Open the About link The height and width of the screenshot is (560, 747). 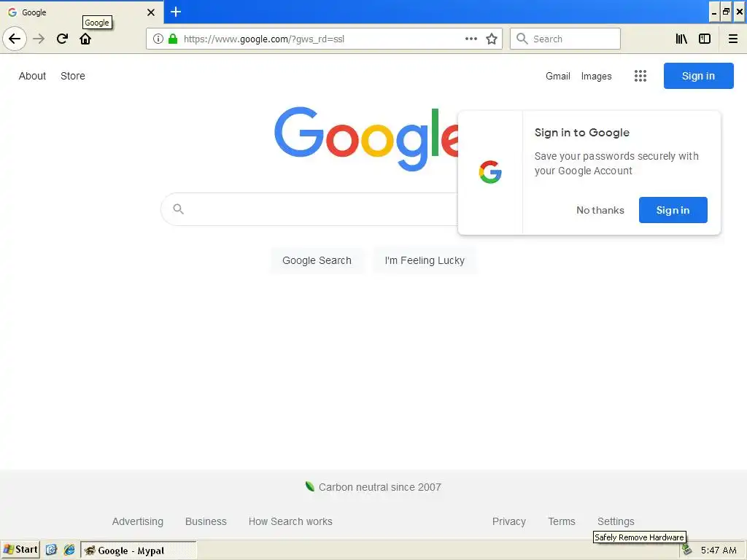(x=32, y=76)
